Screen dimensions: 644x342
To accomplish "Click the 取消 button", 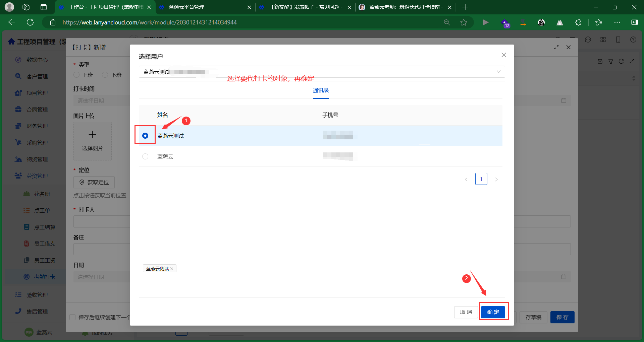I will (466, 312).
